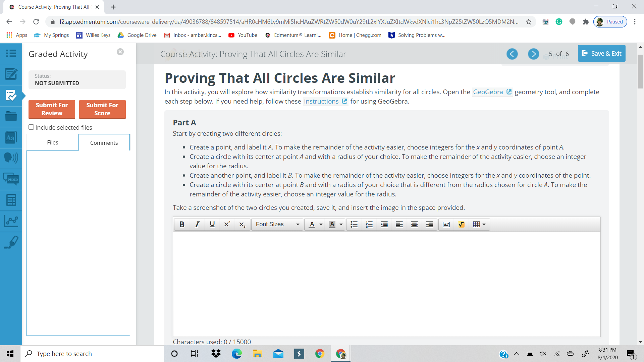Toggle bold formatting in the editor

(182, 224)
